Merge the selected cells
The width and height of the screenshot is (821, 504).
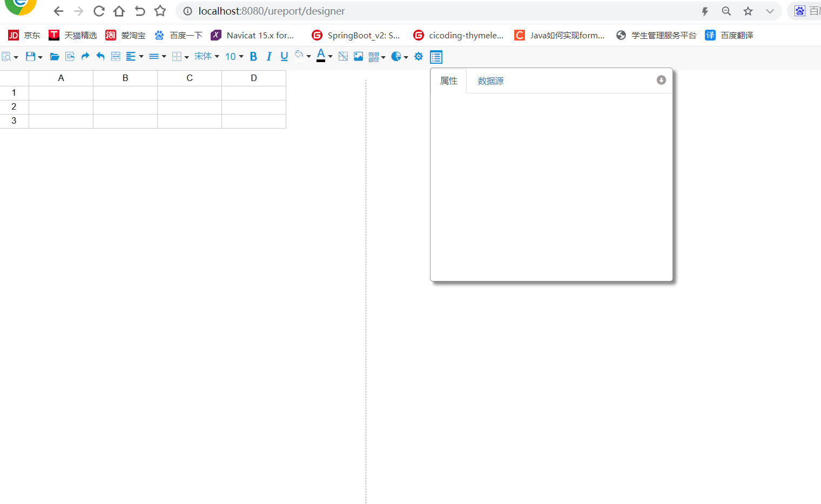(x=115, y=56)
